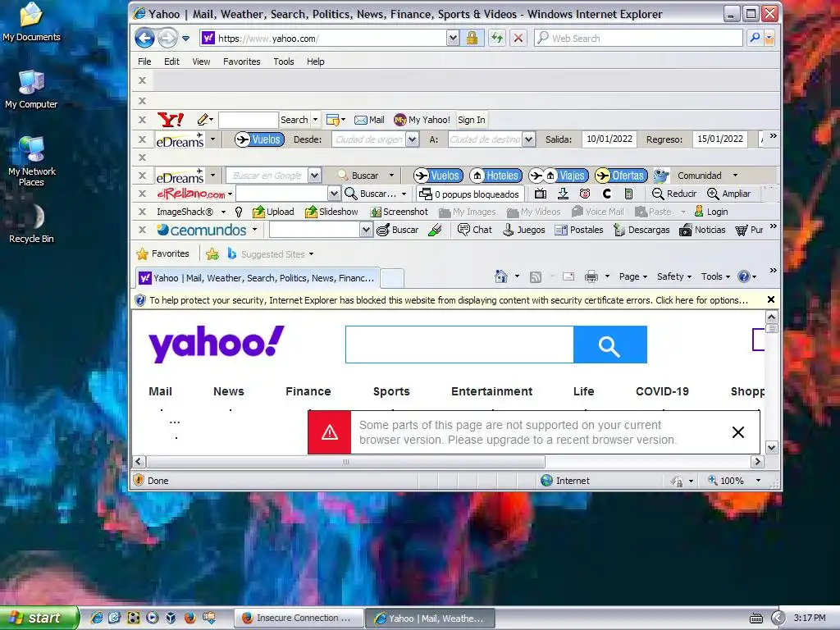Viewport: 840px width, 630px height.
Task: Click the red Stop loading icon
Action: point(518,38)
